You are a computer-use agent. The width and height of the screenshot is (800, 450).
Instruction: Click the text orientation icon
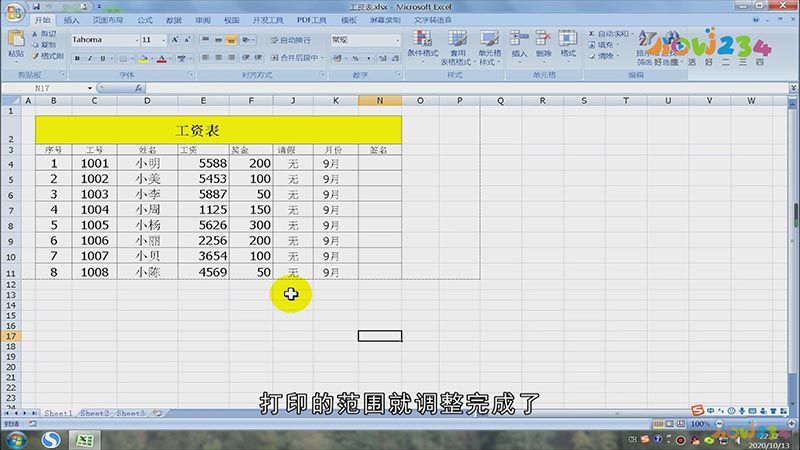click(x=246, y=40)
